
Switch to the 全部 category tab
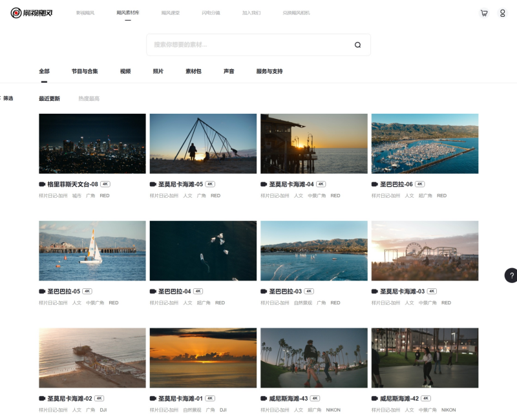click(44, 71)
